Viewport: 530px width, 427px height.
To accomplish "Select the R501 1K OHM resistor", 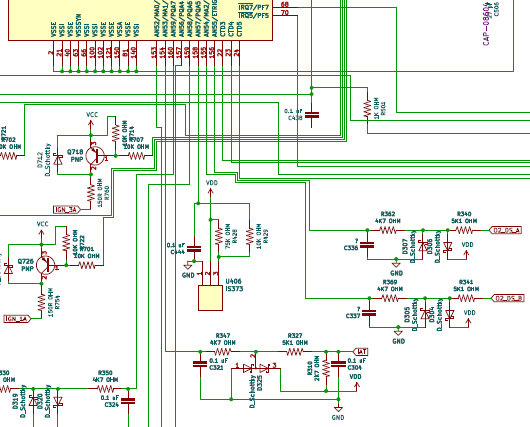I will 367,109.
